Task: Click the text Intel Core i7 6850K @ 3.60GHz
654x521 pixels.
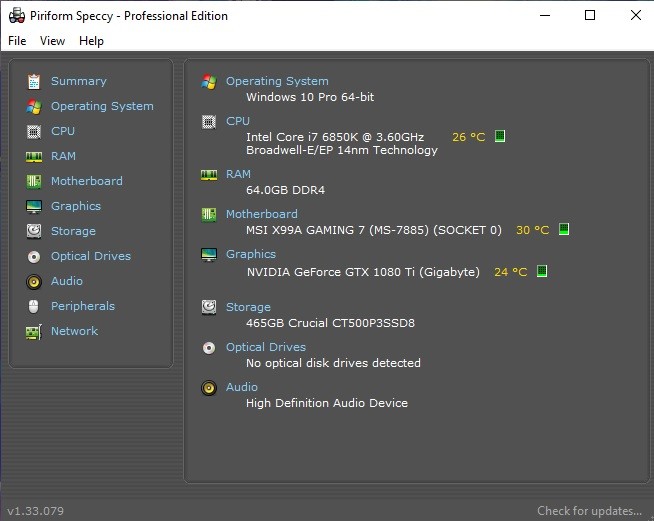Action: pyautogui.click(x=335, y=137)
